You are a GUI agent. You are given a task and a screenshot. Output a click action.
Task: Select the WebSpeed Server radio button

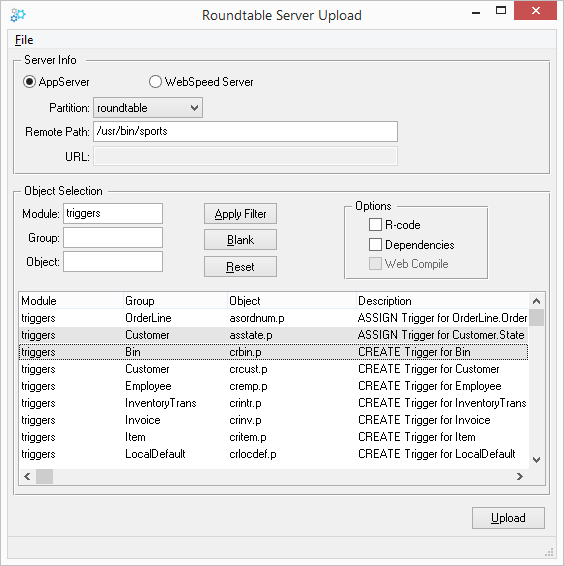coord(155,82)
